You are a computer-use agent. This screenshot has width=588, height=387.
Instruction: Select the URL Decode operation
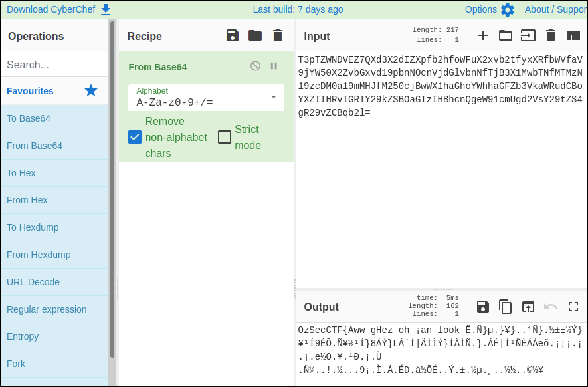(54, 282)
